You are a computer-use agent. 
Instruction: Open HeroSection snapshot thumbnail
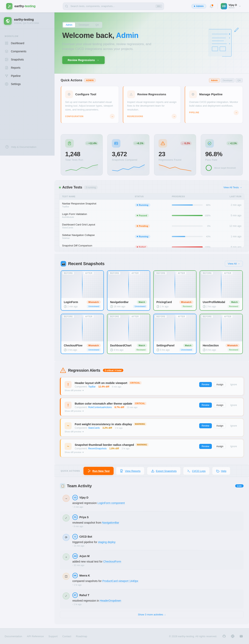(x=221, y=328)
